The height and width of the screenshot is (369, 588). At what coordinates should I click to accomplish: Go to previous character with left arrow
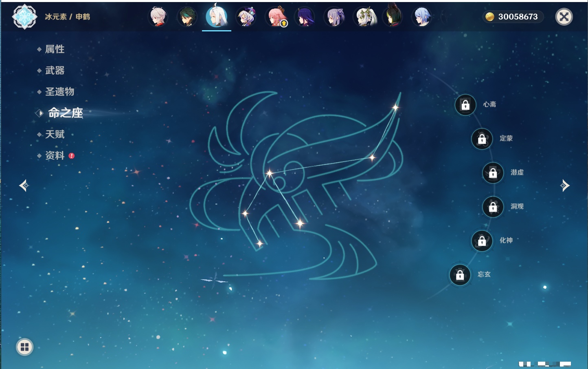(24, 186)
